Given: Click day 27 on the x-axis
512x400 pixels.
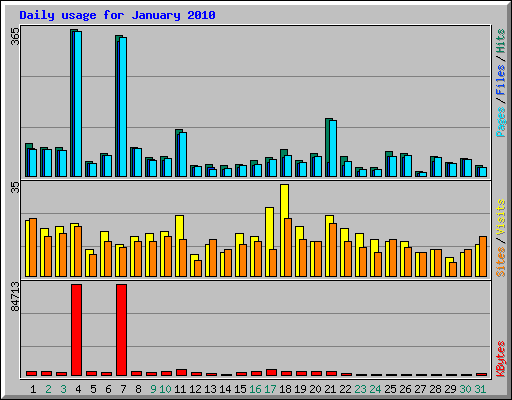Looking at the screenshot, I should tap(420, 389).
